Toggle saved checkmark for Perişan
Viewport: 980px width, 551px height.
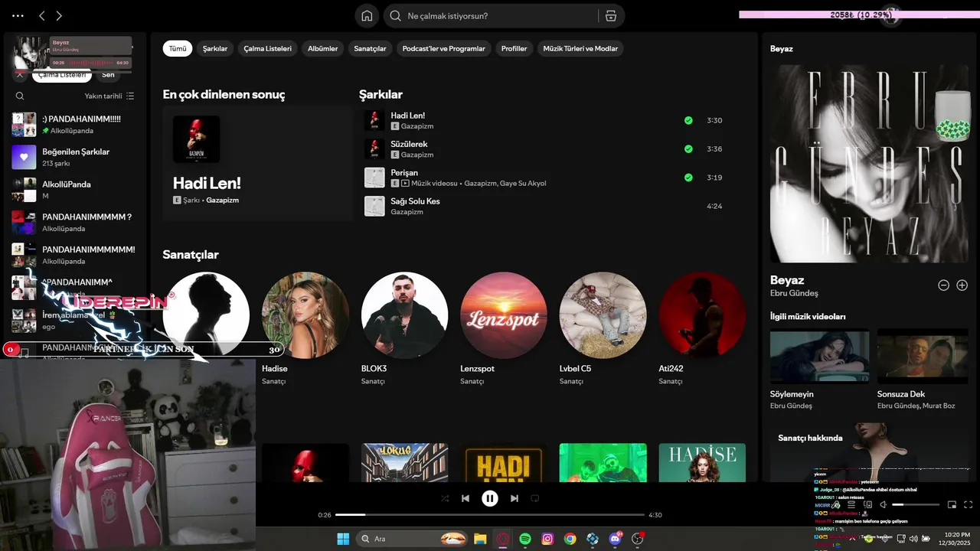(688, 178)
